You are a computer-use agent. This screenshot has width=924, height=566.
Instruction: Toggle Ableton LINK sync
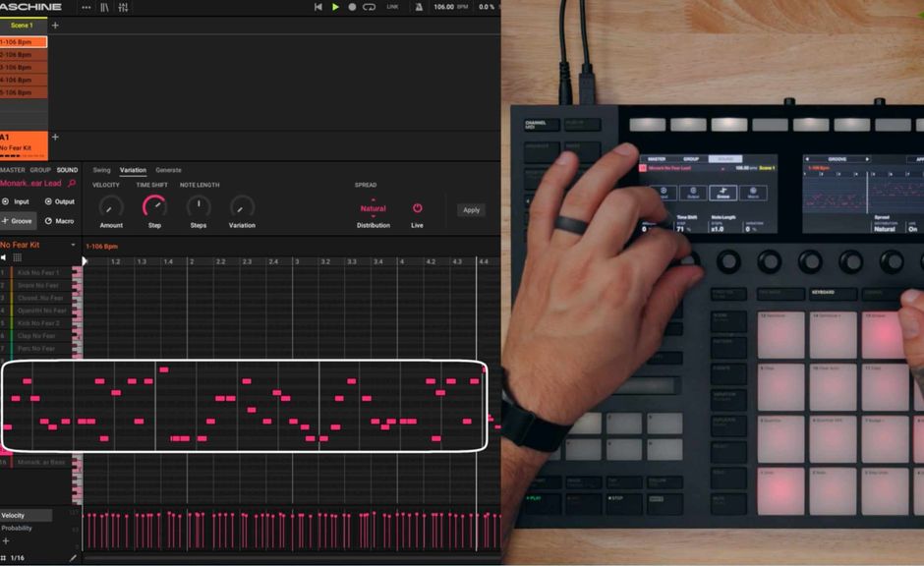click(x=392, y=7)
